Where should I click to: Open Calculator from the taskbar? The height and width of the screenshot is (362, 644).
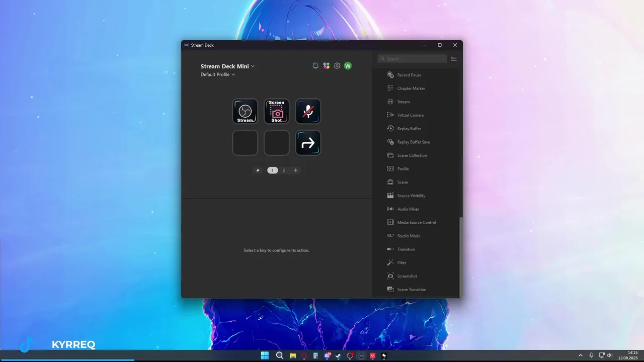click(x=315, y=355)
